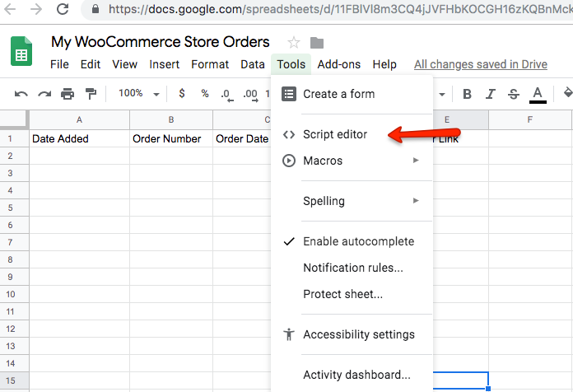Toggle Bold formatting
573x392 pixels.
(x=467, y=94)
